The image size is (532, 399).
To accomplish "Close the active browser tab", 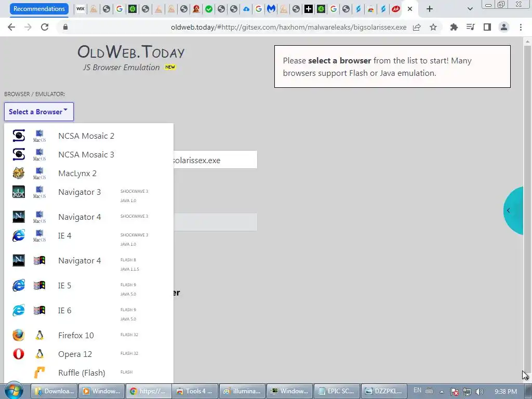I will pos(410,9).
